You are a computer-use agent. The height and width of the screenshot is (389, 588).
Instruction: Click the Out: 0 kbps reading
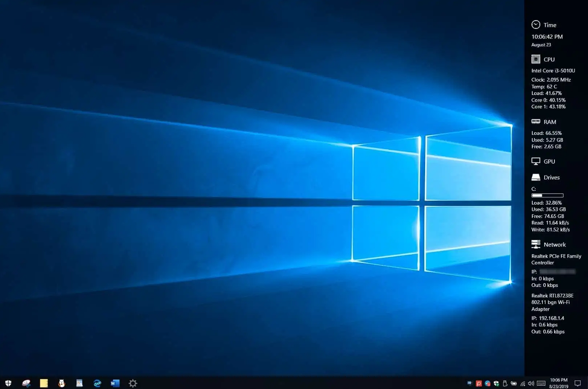pyautogui.click(x=545, y=285)
